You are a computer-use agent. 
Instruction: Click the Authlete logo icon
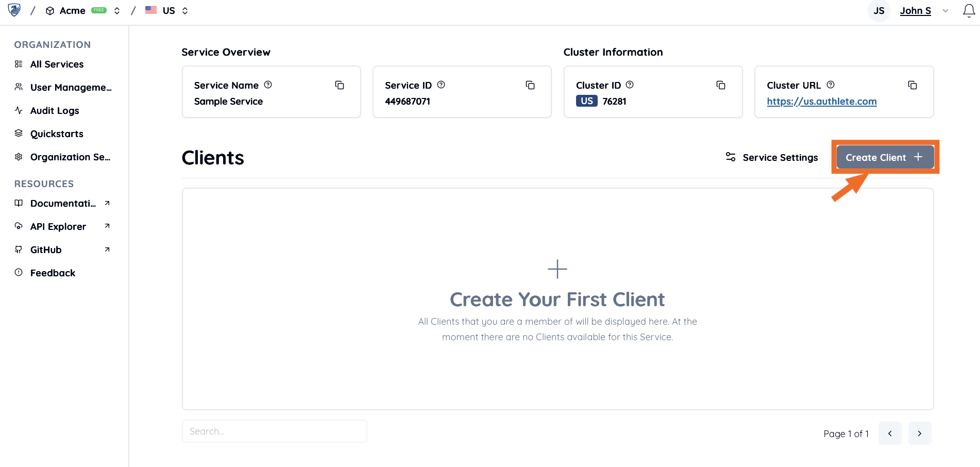click(x=14, y=10)
